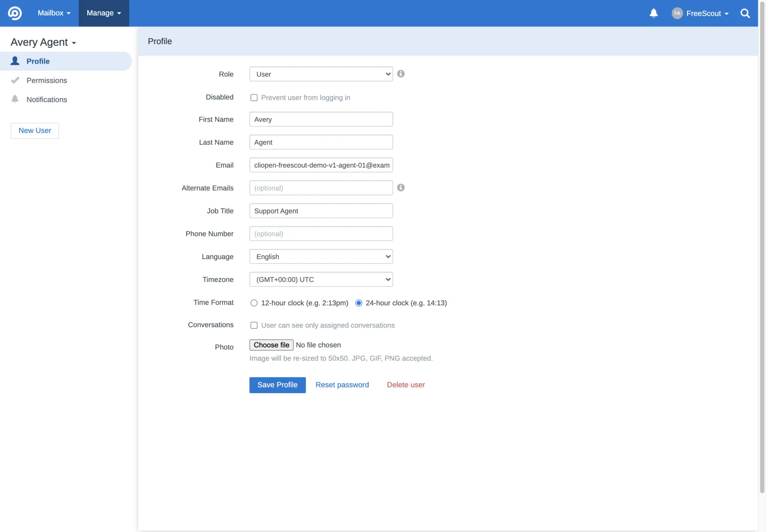Image resolution: width=766 pixels, height=532 pixels.
Task: Focus the Phone Number field
Action: point(321,234)
